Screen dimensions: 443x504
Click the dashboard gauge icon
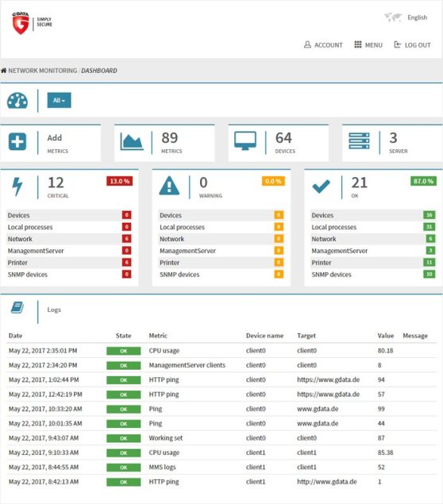click(x=17, y=101)
